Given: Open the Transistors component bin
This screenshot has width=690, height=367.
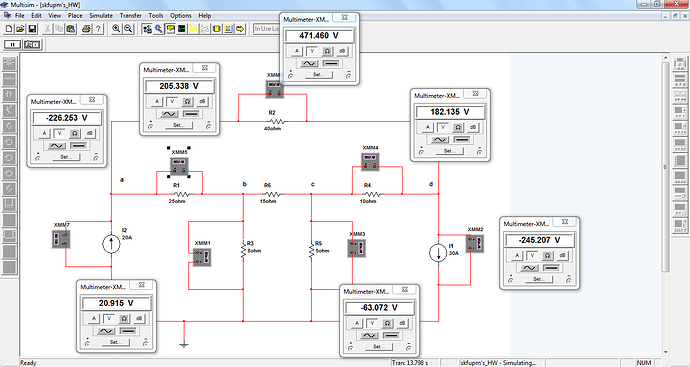Looking at the screenshot, I should [10, 111].
